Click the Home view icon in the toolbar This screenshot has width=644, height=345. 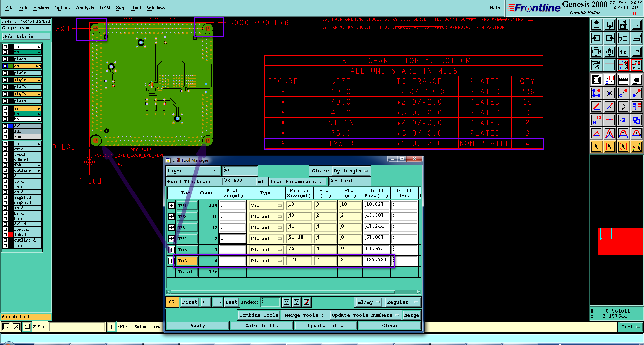click(623, 25)
